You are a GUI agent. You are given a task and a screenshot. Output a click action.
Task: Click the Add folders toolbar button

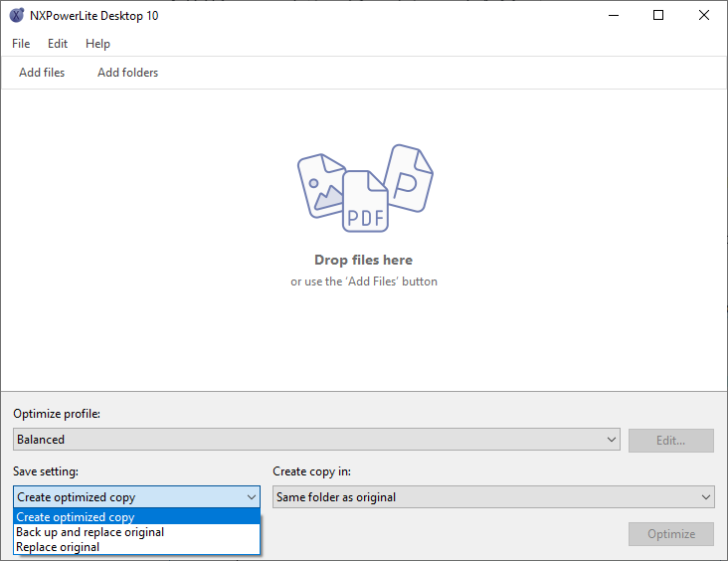pos(127,73)
